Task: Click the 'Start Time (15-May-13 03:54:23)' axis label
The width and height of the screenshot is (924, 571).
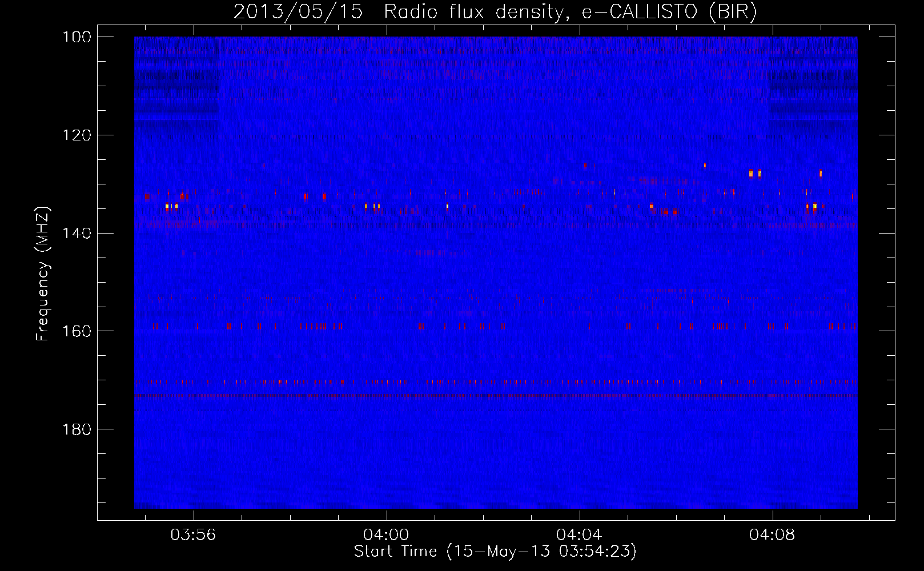Action: pos(495,552)
